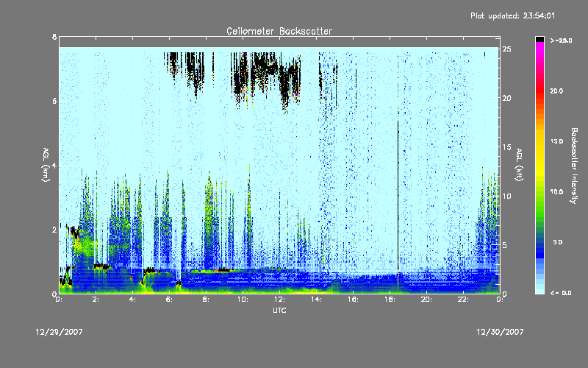588x368 pixels.
Task: Click the 15.0 colorbar label
Action: (556, 141)
